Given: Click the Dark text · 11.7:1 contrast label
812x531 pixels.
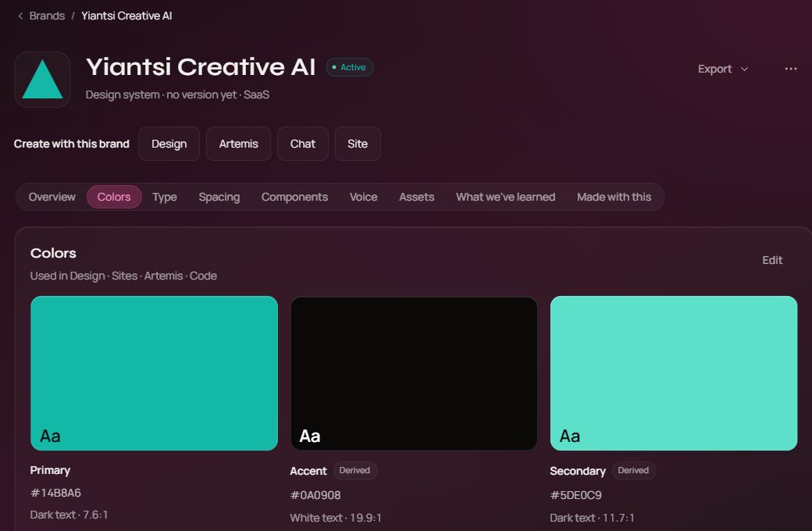Looking at the screenshot, I should 592,518.
